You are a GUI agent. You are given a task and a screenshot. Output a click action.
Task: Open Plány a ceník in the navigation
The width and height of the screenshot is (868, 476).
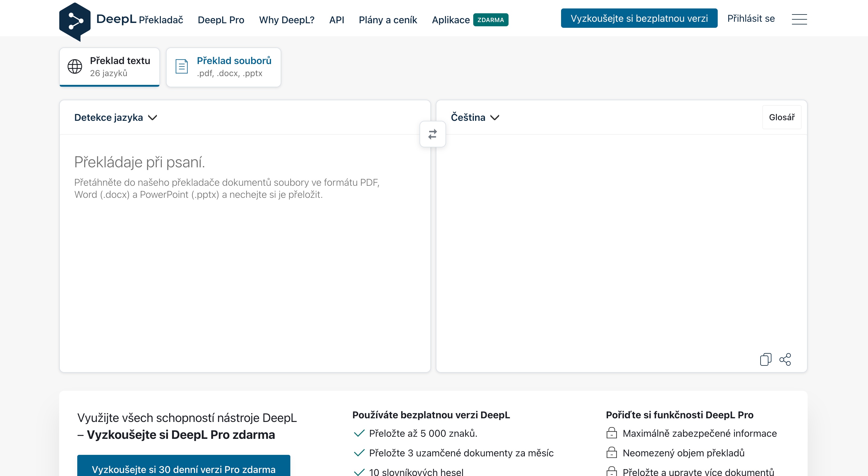click(x=388, y=20)
